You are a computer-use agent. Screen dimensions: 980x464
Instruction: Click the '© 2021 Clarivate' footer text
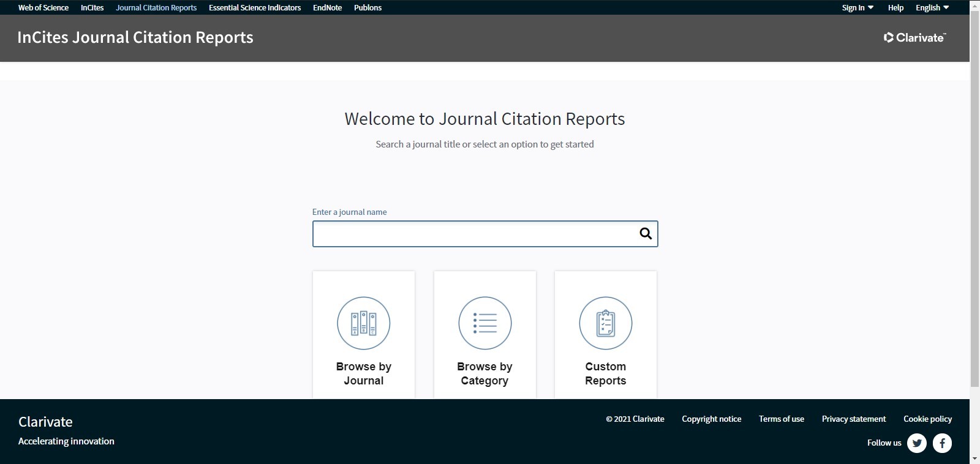pyautogui.click(x=635, y=419)
